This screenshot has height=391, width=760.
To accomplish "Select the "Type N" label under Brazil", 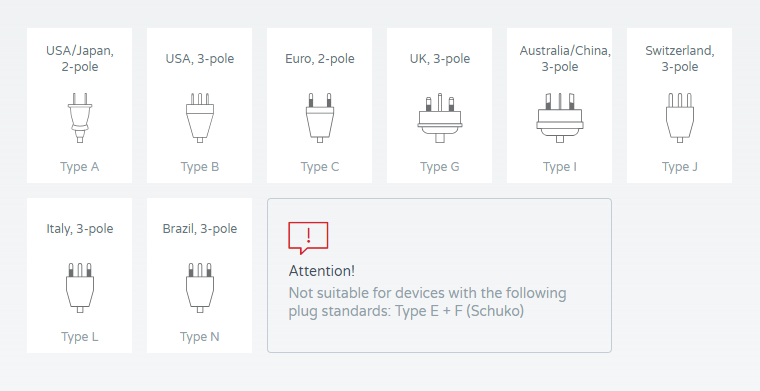I will coord(200,337).
